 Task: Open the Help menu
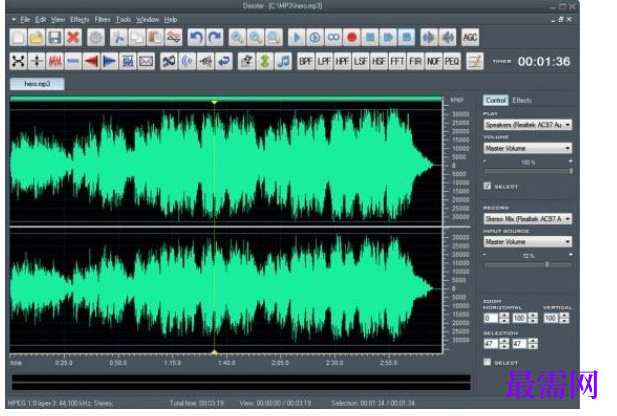tap(170, 19)
